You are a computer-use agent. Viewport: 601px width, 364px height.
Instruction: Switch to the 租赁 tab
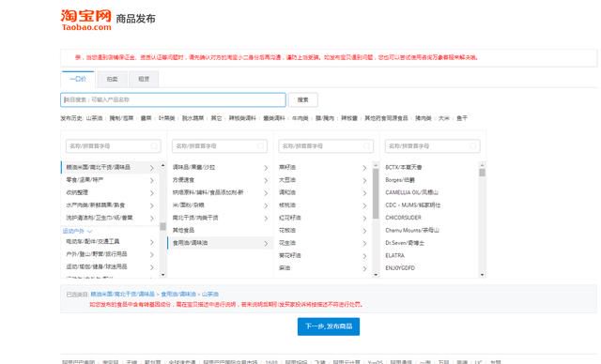pyautogui.click(x=144, y=79)
